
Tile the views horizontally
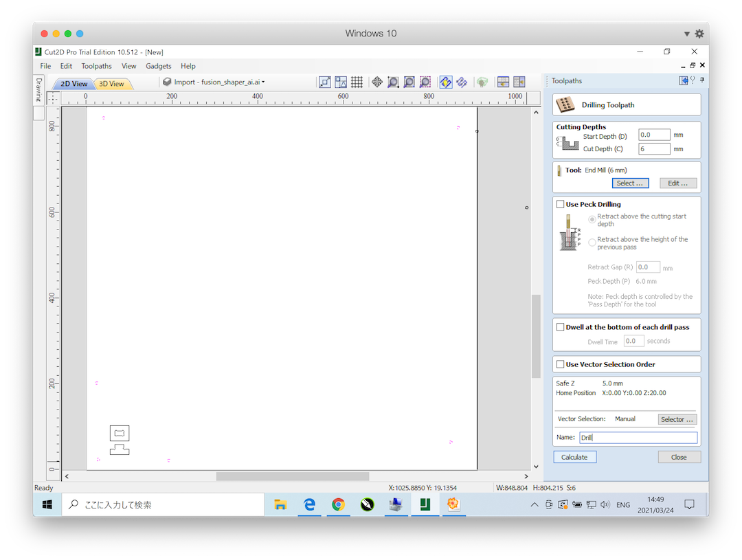[503, 82]
